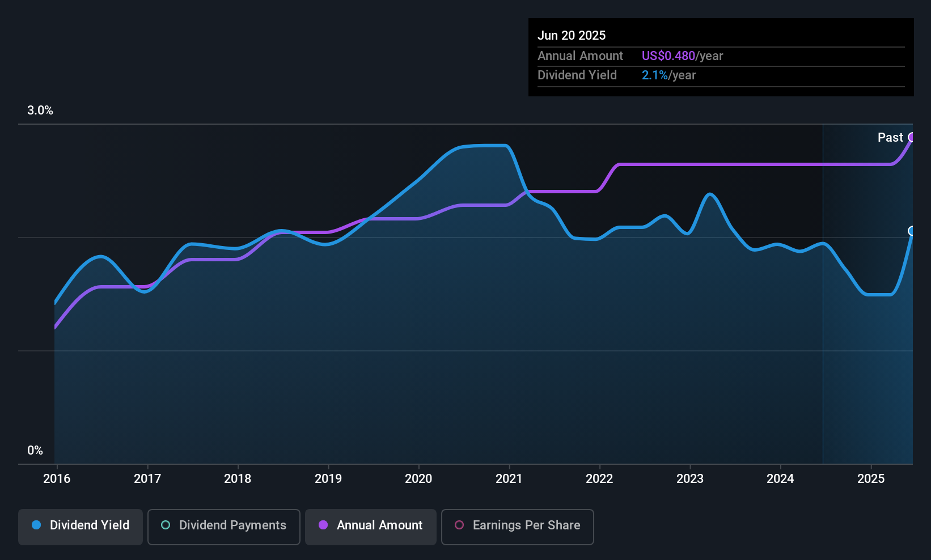The height and width of the screenshot is (560, 931).
Task: Click the blue Dividend Yield legend dot
Action: click(x=36, y=525)
